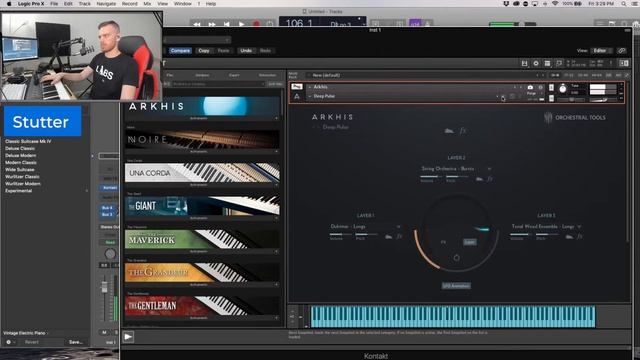Viewport: 640px width, 360px height.
Task: Open the Arkhis library banner
Action: click(x=202, y=107)
